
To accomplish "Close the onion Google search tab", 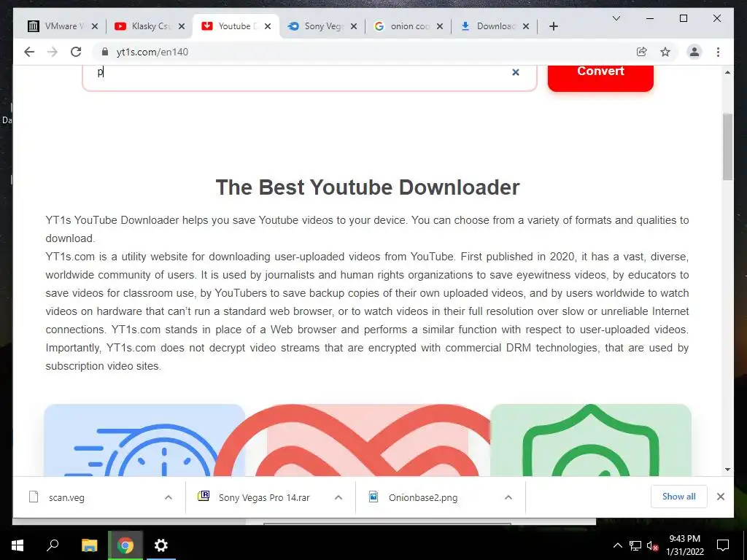I will (440, 26).
